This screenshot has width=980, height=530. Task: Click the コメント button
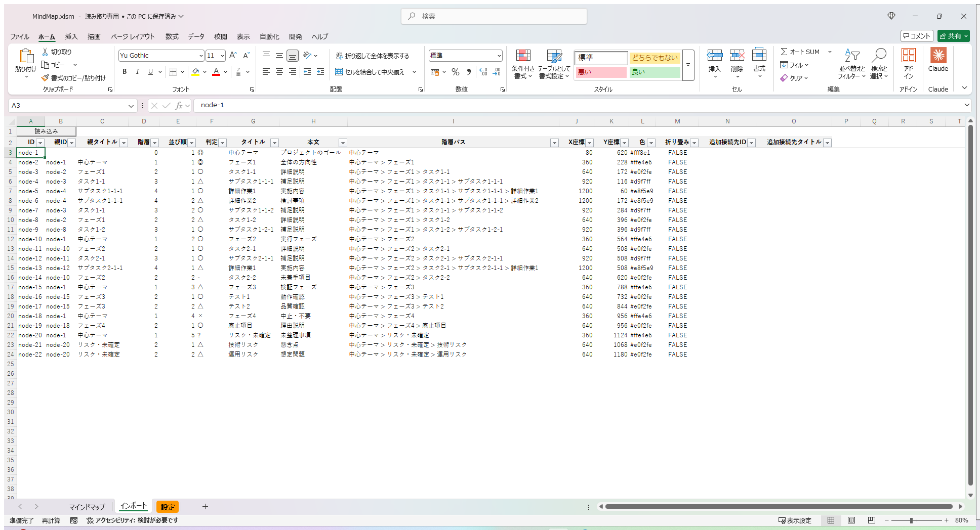[x=917, y=36]
